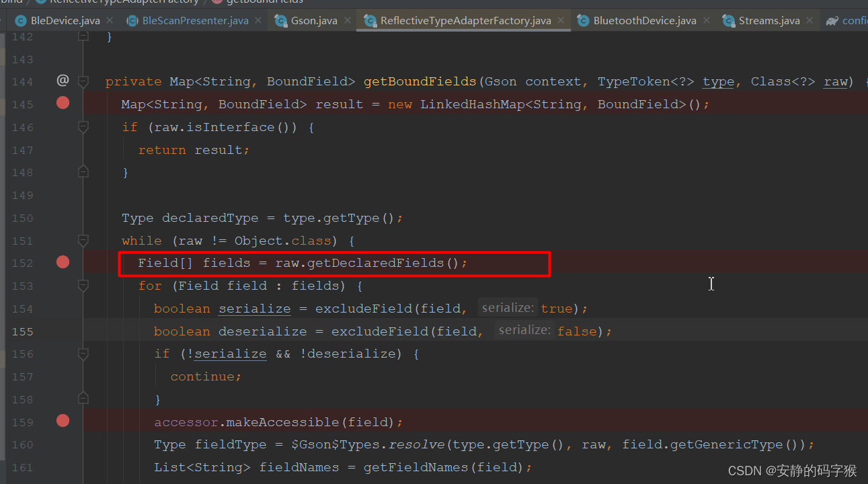Click the fold end marker on line 142
The image size is (868, 484).
(x=83, y=36)
